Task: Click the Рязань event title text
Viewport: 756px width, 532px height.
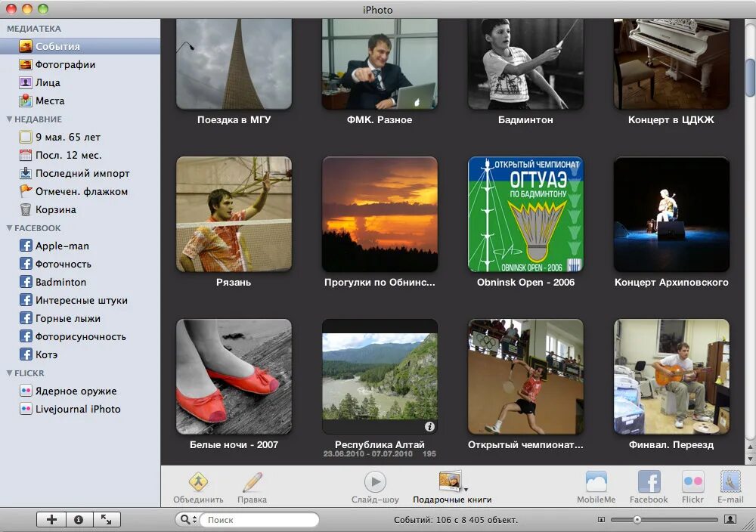Action: pyautogui.click(x=234, y=283)
